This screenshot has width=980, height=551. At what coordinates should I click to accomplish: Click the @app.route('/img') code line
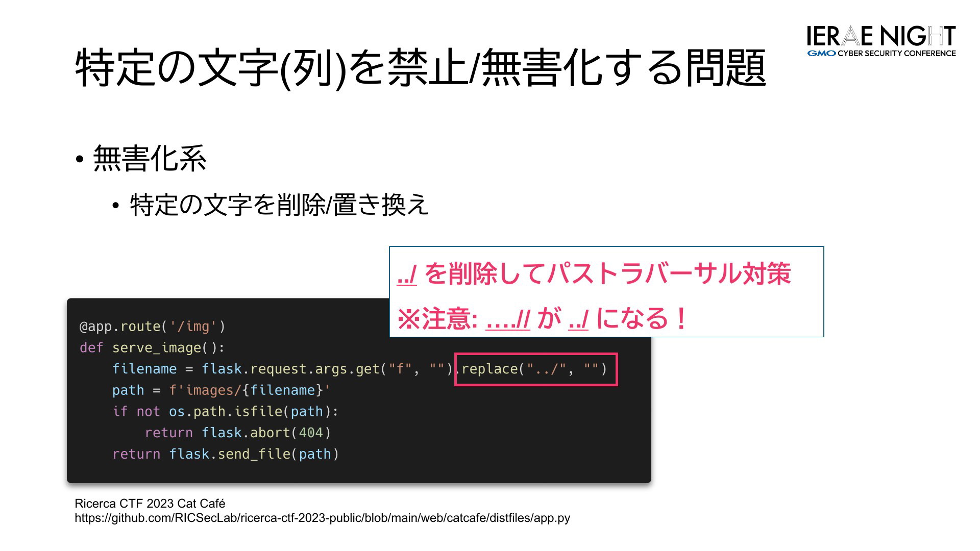click(x=152, y=327)
